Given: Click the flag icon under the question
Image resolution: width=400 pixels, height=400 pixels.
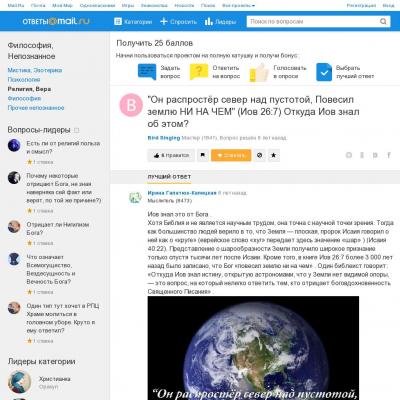Looking at the screenshot, I should [x=203, y=155].
